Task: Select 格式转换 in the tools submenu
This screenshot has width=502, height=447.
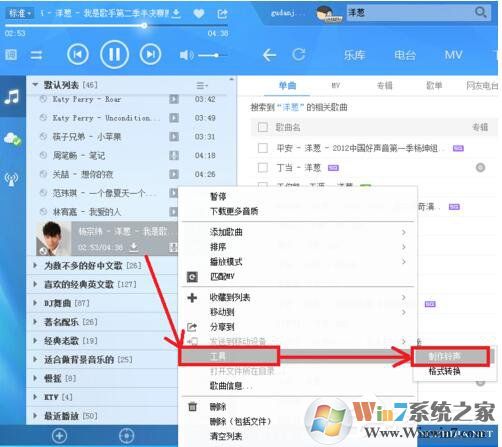Action: (x=444, y=371)
